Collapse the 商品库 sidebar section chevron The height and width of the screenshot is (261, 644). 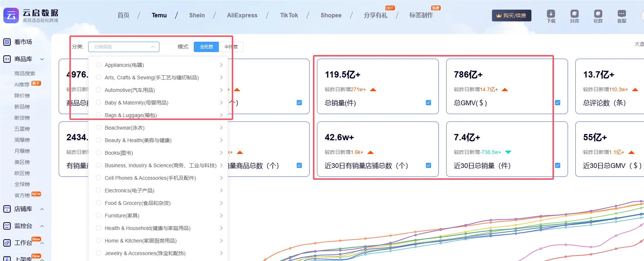point(42,59)
